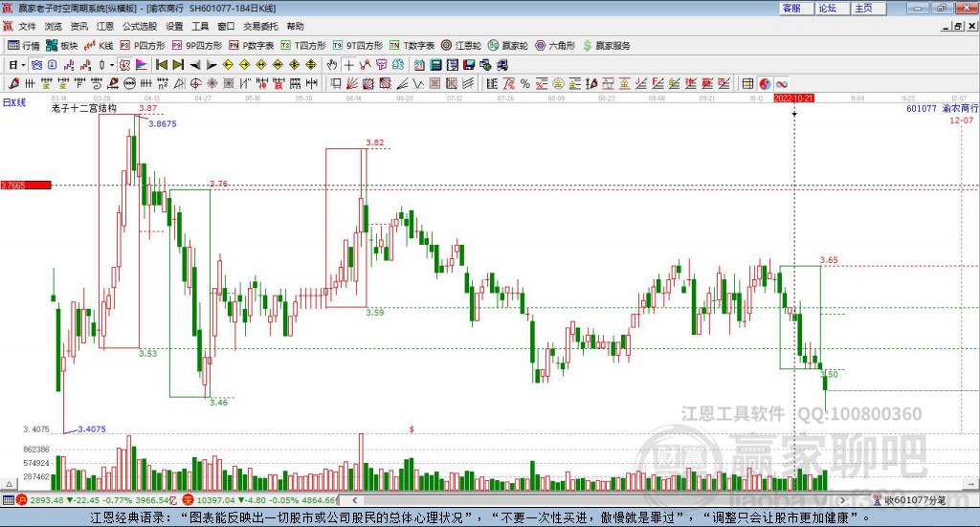Select the hand pan tool icon

332,65
